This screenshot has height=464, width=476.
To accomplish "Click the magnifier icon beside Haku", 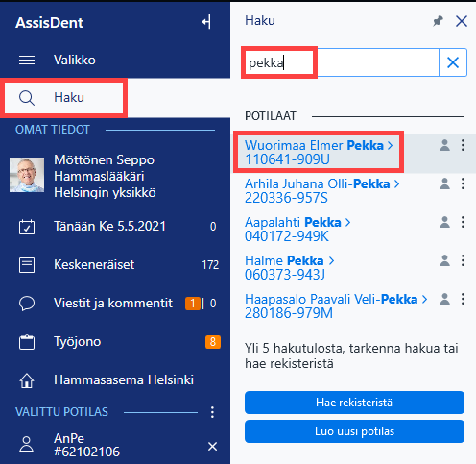I will [27, 98].
